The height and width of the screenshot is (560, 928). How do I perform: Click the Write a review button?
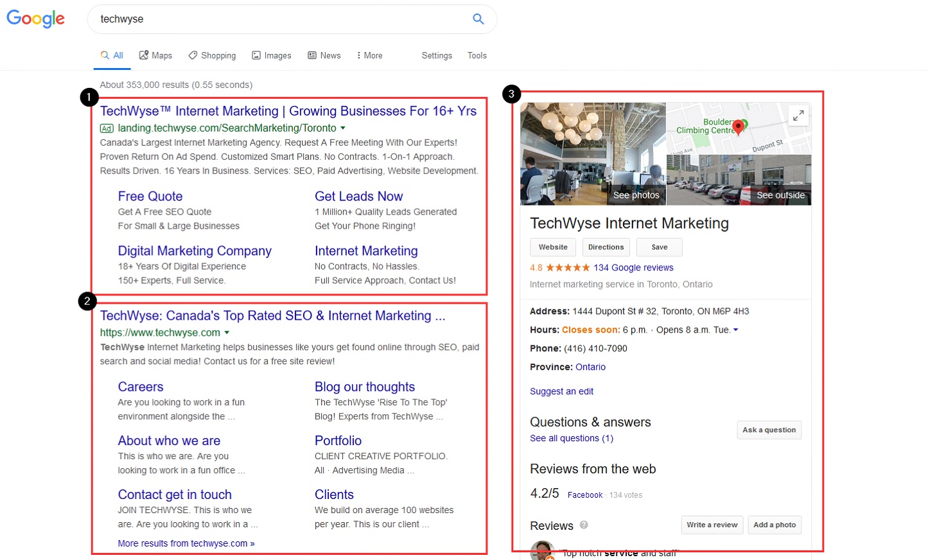coord(712,525)
